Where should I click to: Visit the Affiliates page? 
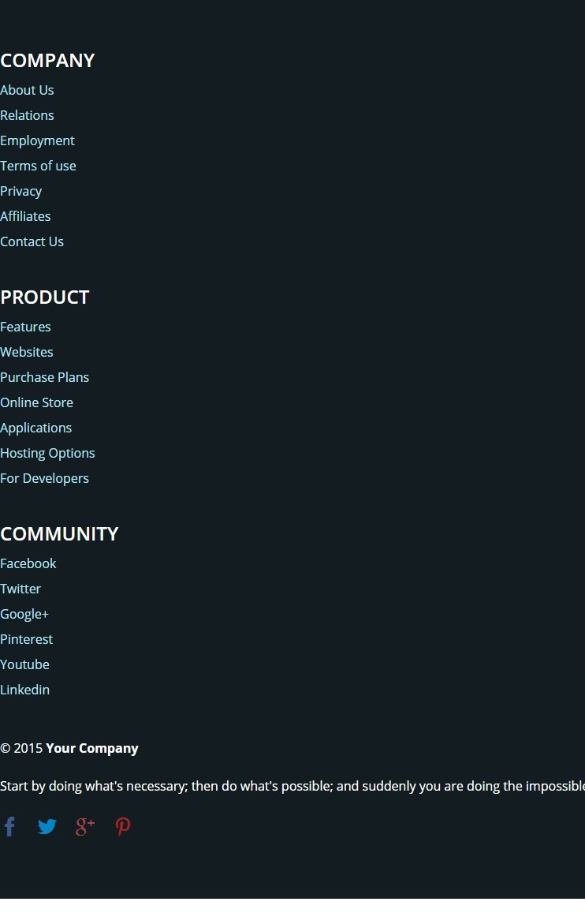coord(25,216)
